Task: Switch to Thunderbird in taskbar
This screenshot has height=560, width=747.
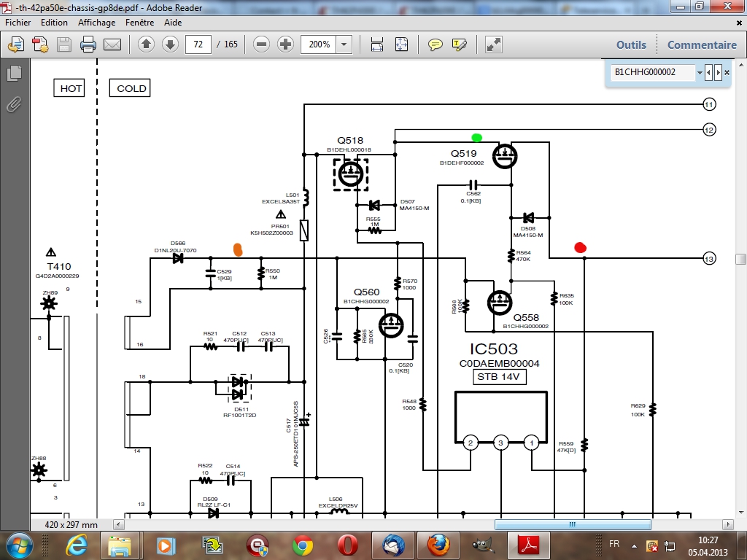Action: 393,545
